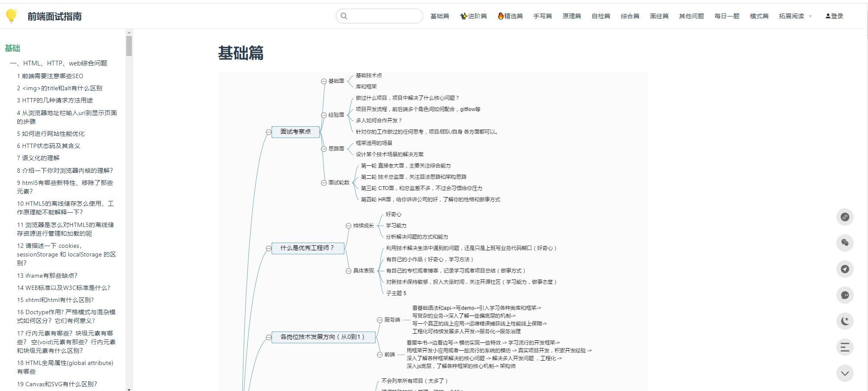The width and height of the screenshot is (868, 391).
Task: Click the paper-plane navigation floating button
Action: click(x=845, y=269)
